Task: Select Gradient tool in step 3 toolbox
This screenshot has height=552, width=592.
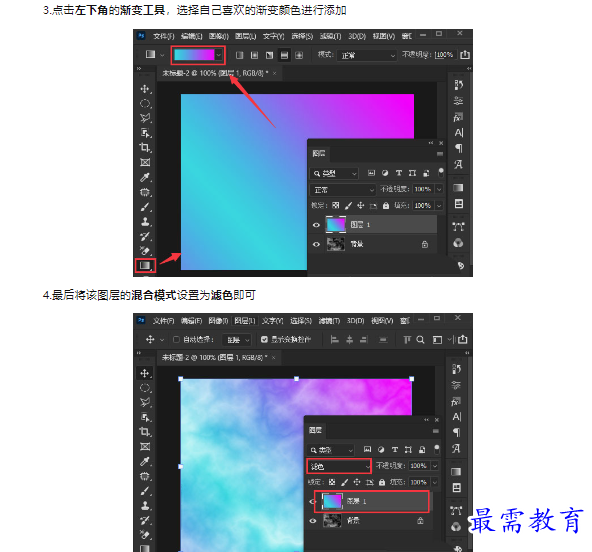Action: point(145,265)
